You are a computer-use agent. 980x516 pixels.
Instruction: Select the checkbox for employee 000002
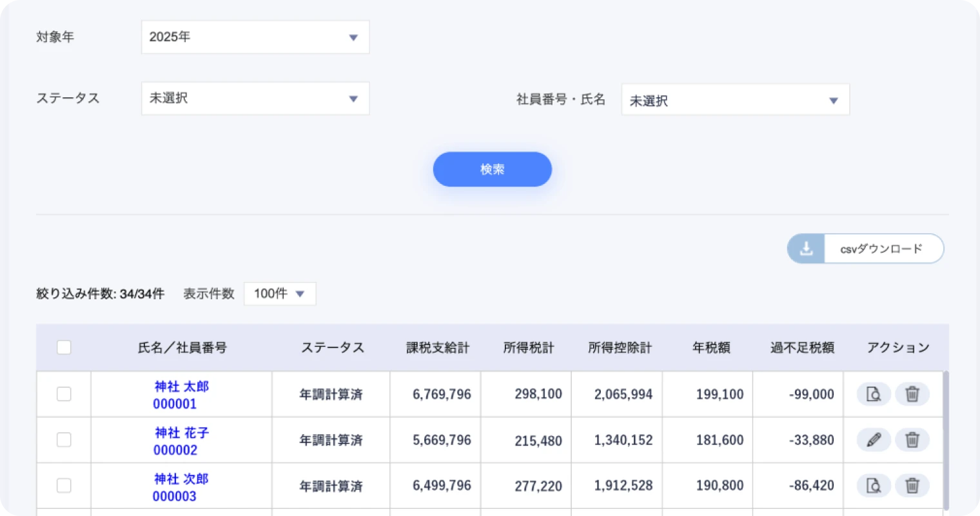coord(64,440)
